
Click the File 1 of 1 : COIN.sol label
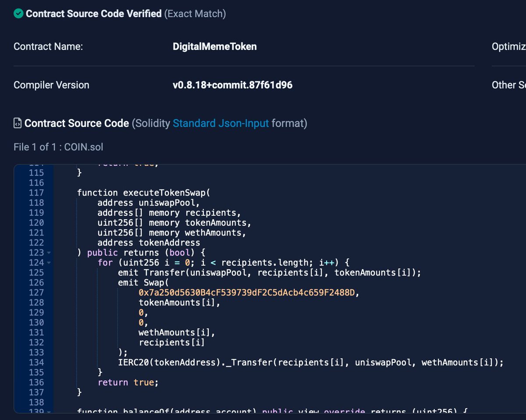click(x=58, y=147)
